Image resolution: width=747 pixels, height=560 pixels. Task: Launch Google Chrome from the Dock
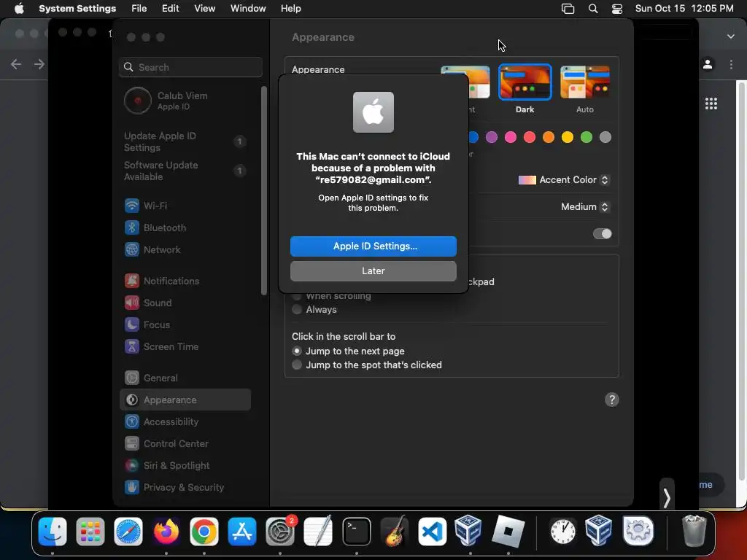204,532
